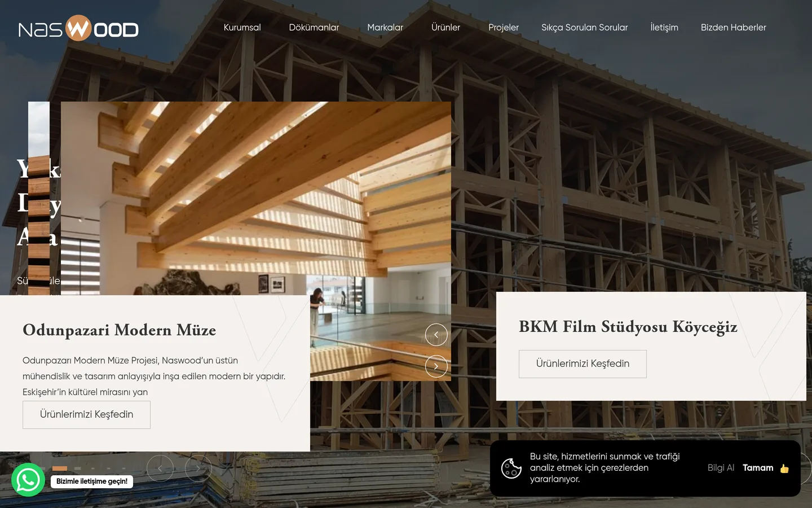
Task: Open the Kurumsal menu
Action: pos(242,27)
